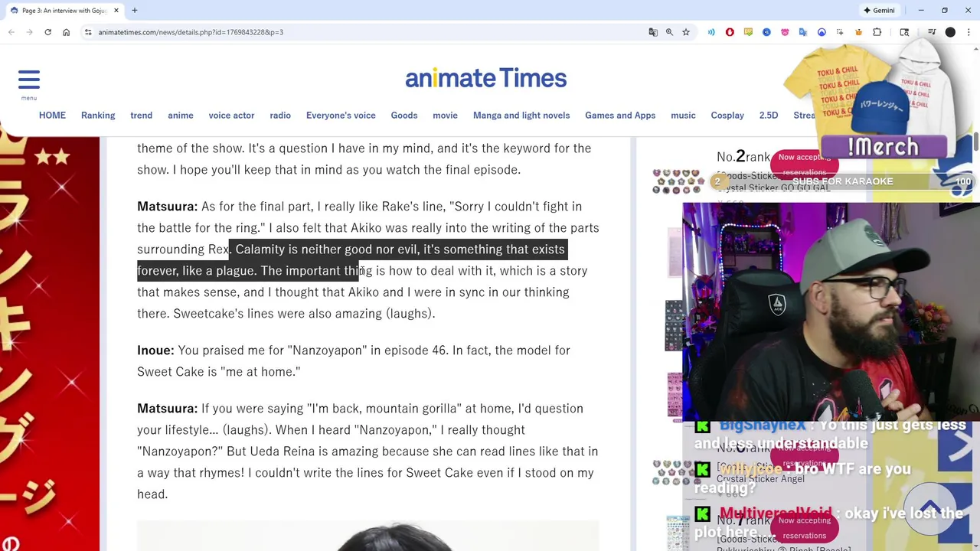This screenshot has width=980, height=551.
Task: Open the movie navigation item
Action: pos(445,115)
